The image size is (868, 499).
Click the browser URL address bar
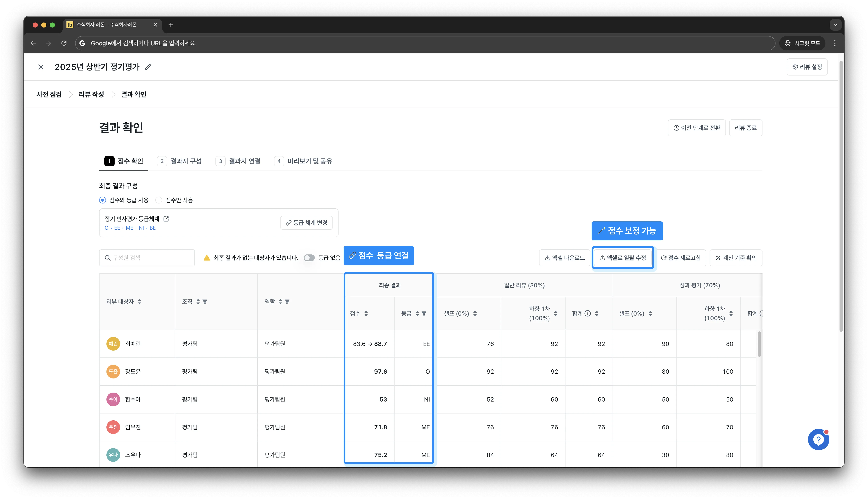(x=425, y=43)
